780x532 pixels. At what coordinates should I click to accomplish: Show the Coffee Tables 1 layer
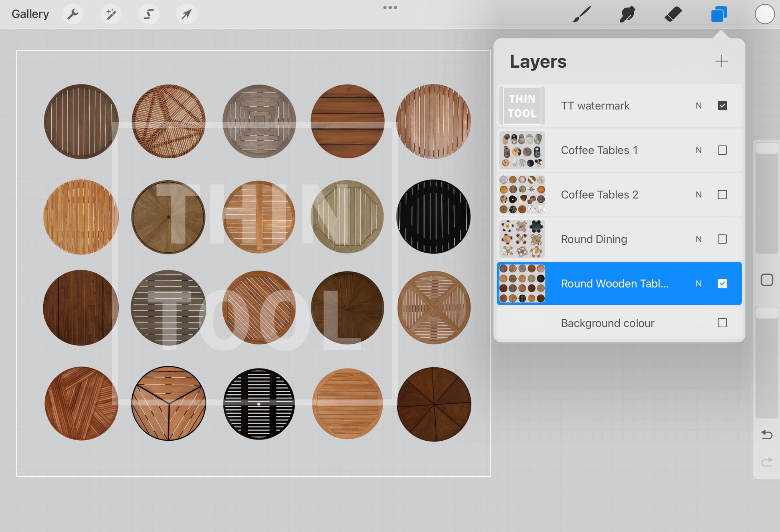[722, 150]
